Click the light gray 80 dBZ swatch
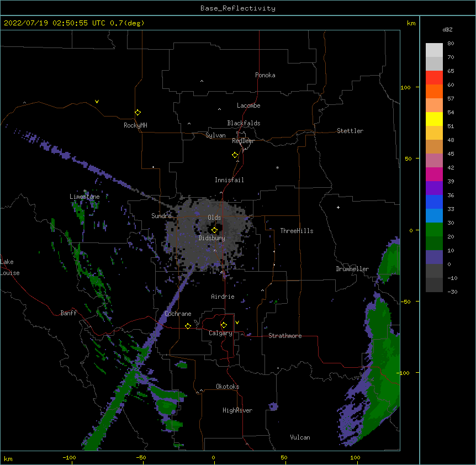This screenshot has width=476, height=465. [x=434, y=50]
